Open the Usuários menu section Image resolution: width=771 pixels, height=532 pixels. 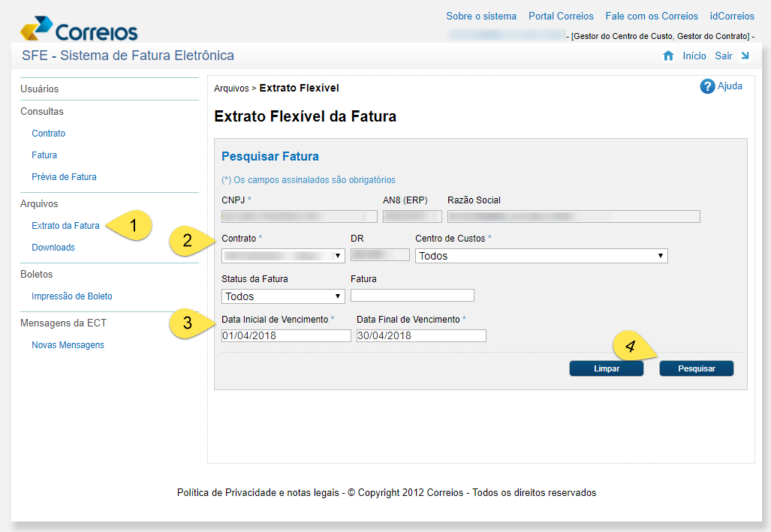click(39, 89)
